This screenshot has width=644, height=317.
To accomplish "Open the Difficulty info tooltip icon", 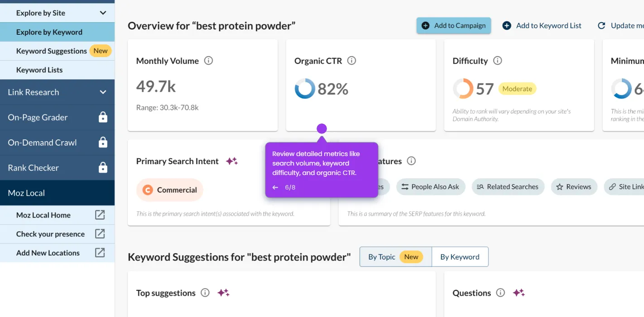I will (497, 61).
